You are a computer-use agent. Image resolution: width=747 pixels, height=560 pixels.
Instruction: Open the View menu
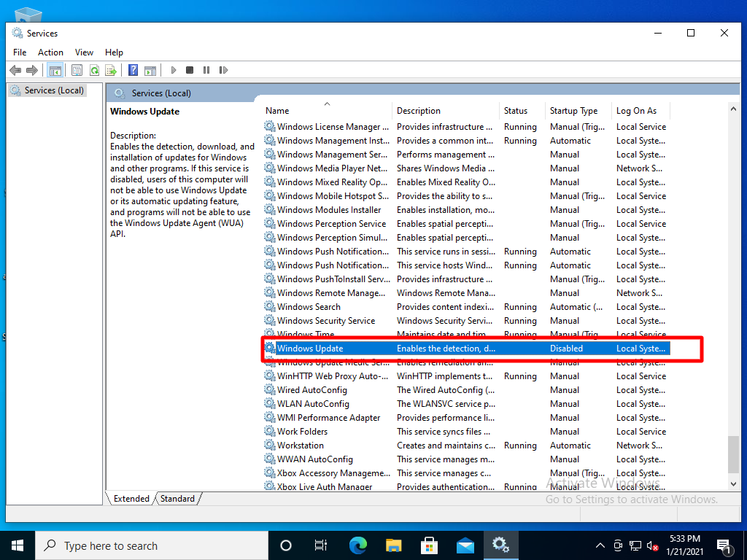tap(84, 52)
